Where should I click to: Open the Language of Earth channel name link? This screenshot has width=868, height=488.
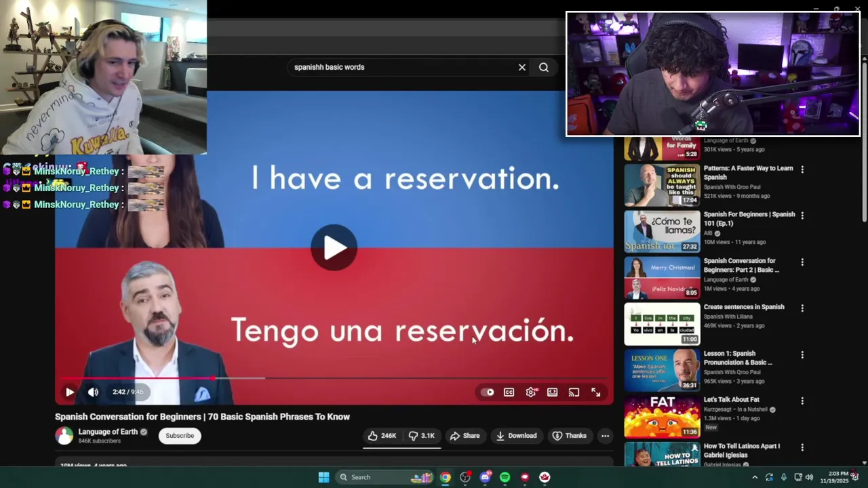(x=108, y=432)
